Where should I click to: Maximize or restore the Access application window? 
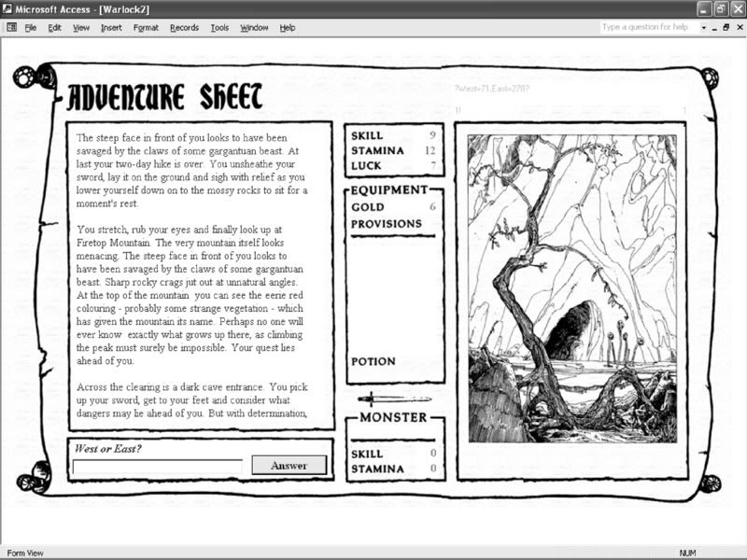pos(721,8)
